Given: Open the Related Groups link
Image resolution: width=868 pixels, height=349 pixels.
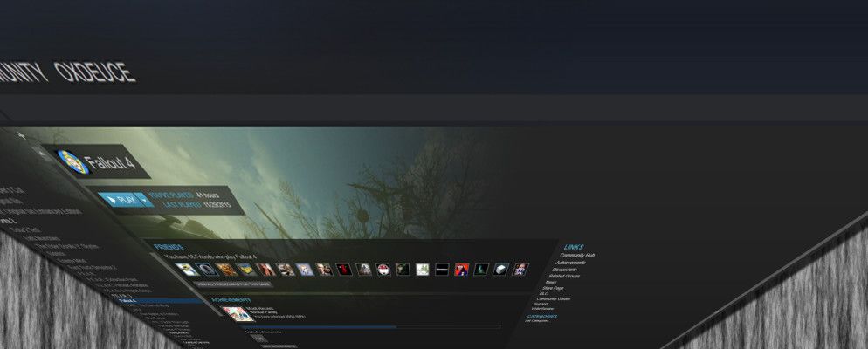Looking at the screenshot, I should 563,276.
